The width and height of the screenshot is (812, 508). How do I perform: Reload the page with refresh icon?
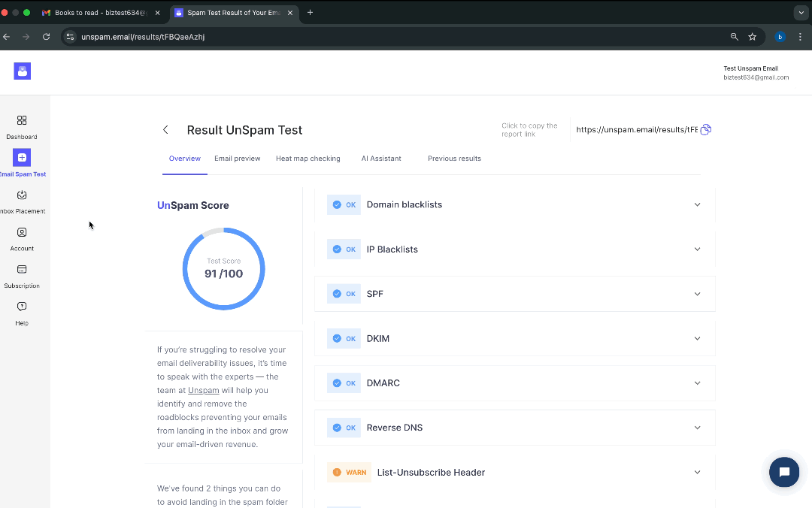[x=46, y=37]
